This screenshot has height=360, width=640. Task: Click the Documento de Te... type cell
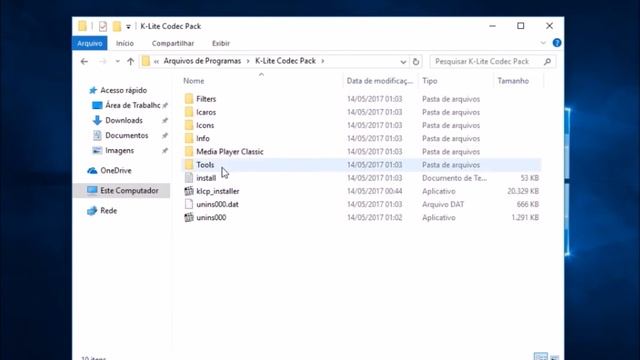454,178
